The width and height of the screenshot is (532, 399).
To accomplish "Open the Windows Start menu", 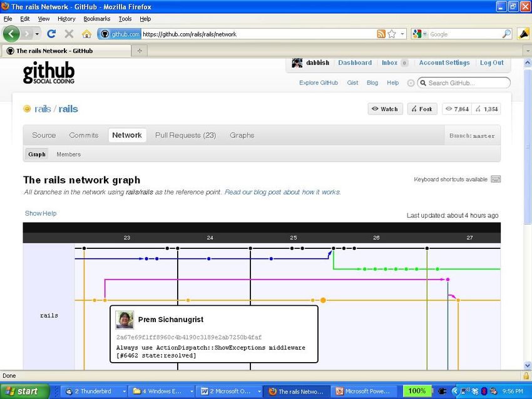I will tap(24, 391).
